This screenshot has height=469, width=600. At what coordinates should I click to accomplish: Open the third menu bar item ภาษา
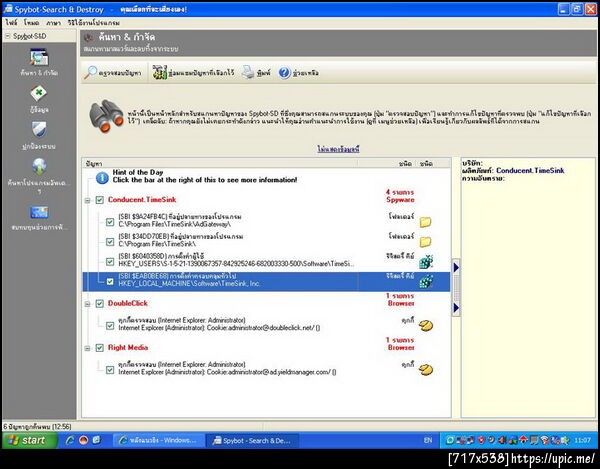coord(53,23)
